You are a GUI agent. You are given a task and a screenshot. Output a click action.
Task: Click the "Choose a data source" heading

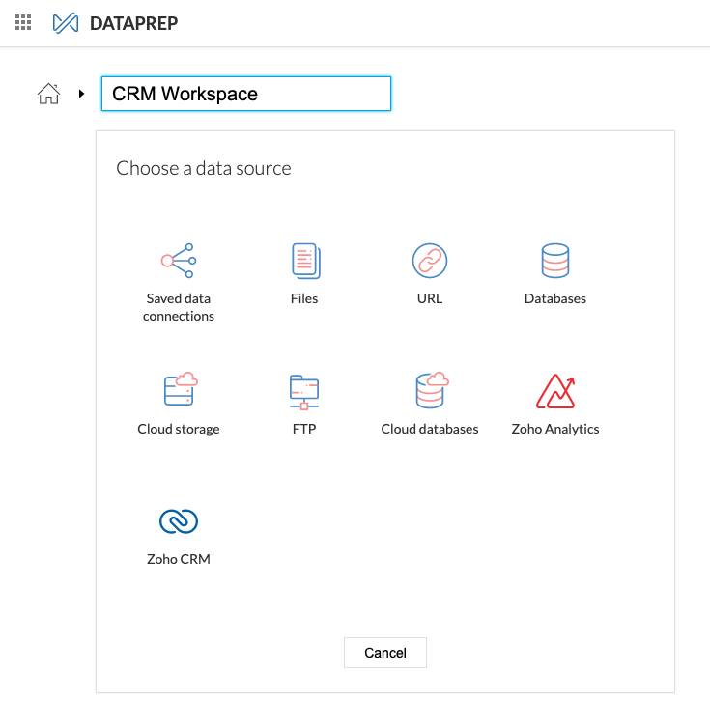point(204,168)
